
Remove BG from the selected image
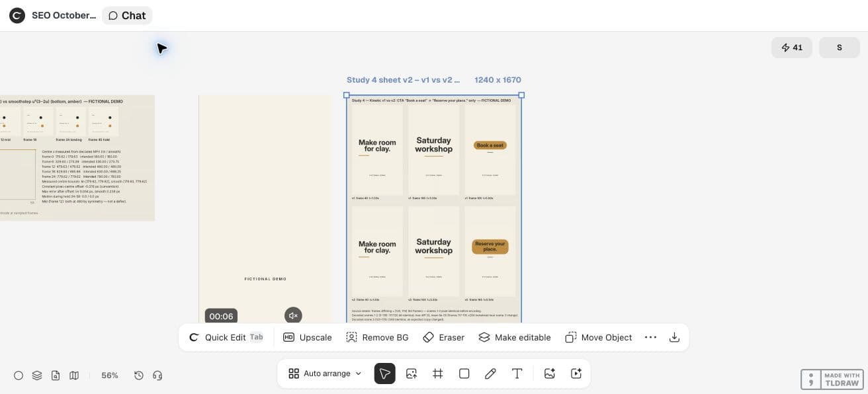click(x=377, y=337)
